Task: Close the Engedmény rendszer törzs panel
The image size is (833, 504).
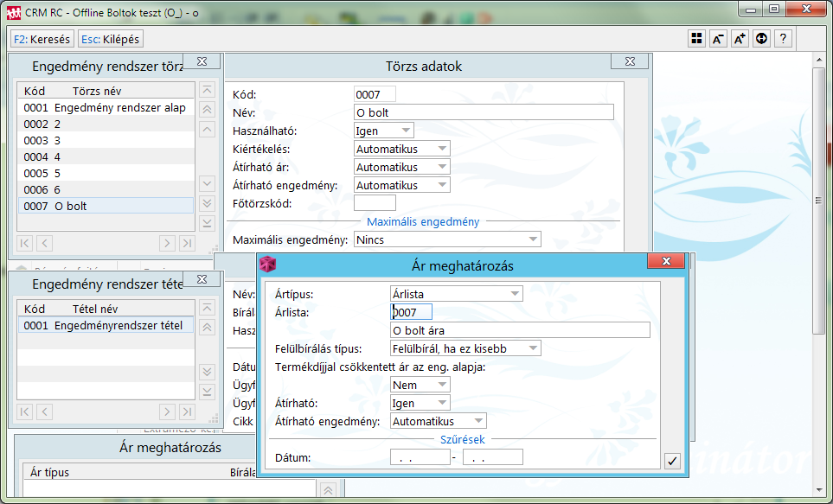Action: [202, 61]
